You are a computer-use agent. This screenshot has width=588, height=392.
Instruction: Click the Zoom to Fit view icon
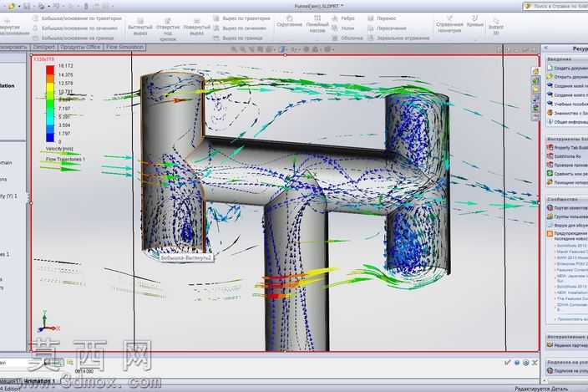click(x=234, y=49)
